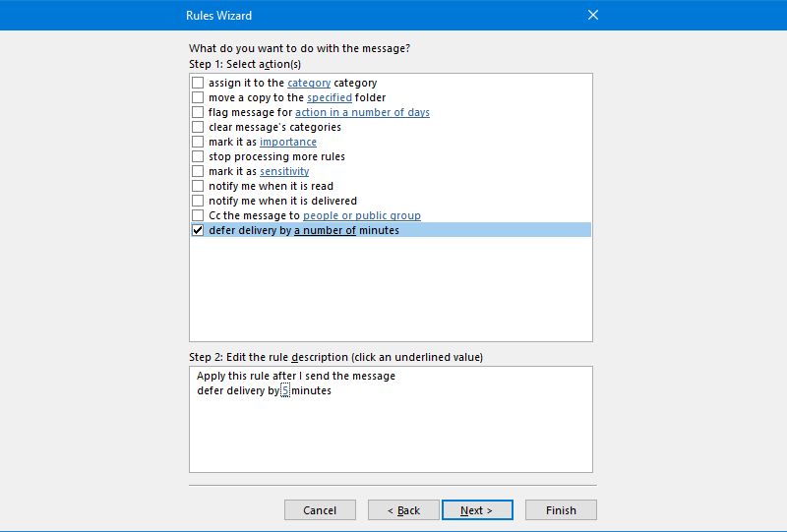Check the 'notify me when it is read' box
This screenshot has width=787, height=532.
(x=198, y=187)
